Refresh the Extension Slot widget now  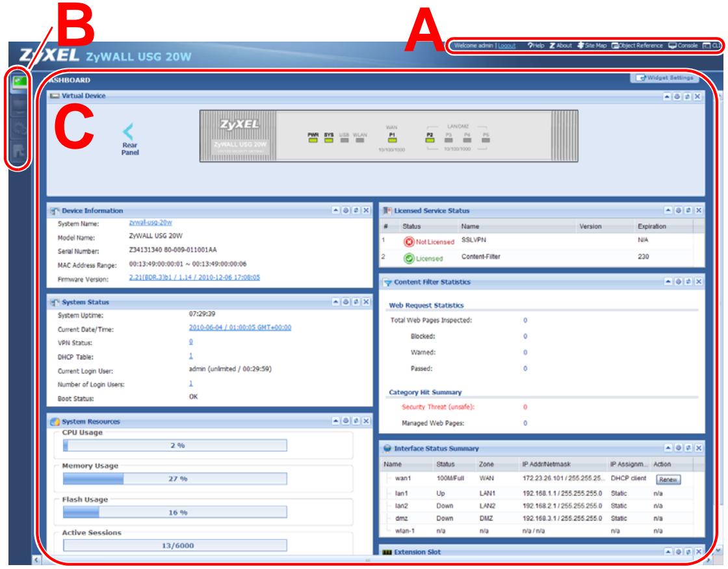688,552
